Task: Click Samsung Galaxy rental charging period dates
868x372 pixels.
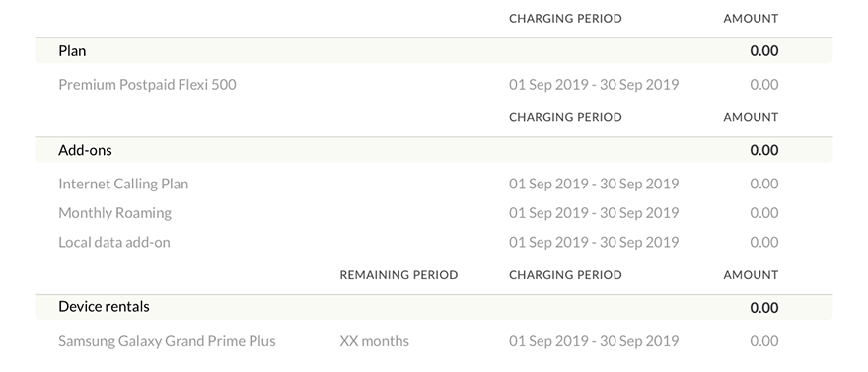Action: coord(594,341)
